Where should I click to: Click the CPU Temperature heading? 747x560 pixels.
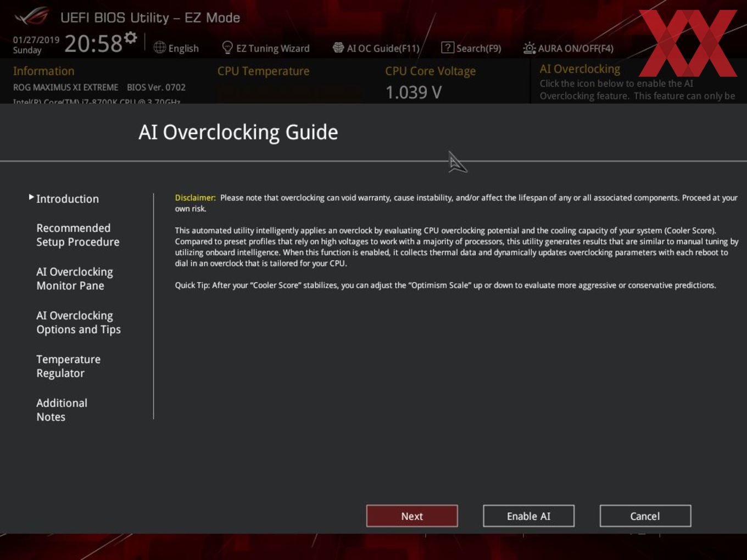pos(264,71)
